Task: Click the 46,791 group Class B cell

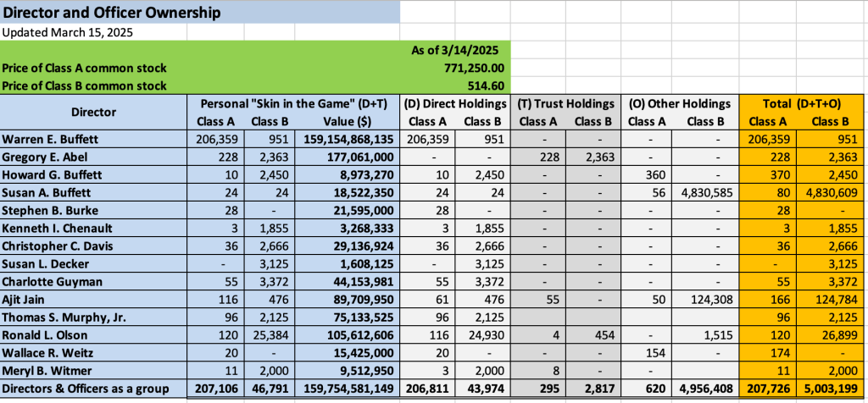Action: (x=269, y=388)
